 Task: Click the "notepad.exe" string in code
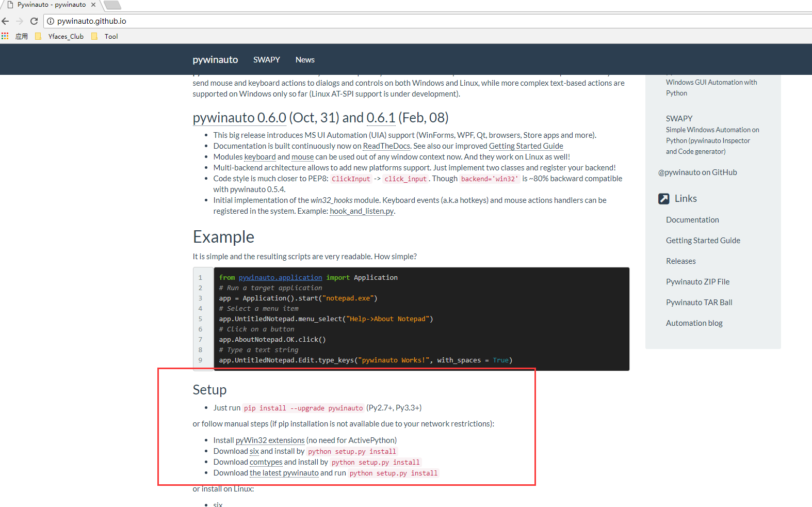click(348, 298)
